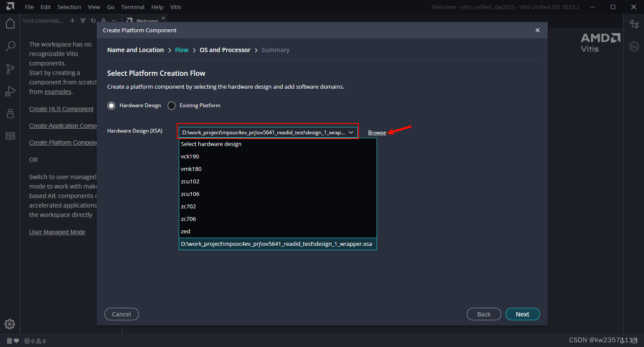
Task: Choose 'Select hardware design' option
Action: point(278,144)
